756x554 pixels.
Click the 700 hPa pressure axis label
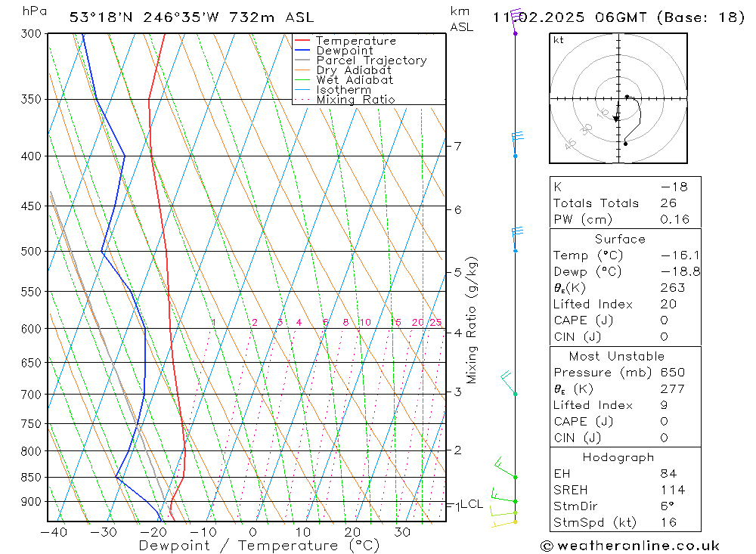coord(31,395)
